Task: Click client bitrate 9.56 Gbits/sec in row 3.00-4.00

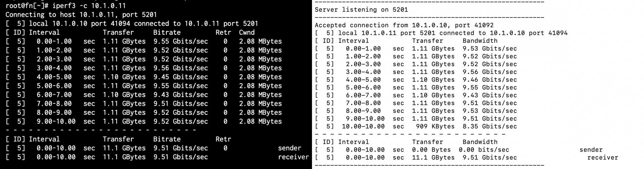Action: pyautogui.click(x=180, y=68)
